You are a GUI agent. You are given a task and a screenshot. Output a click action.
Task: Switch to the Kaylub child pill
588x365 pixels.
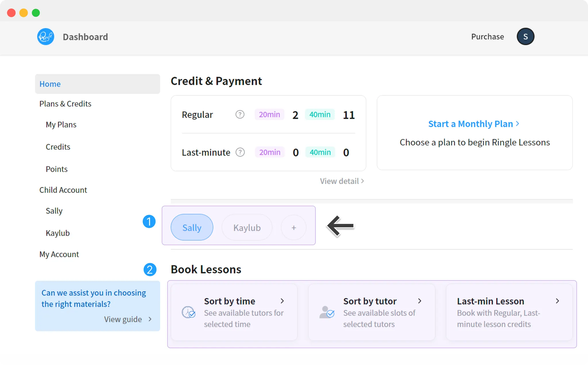tap(247, 227)
